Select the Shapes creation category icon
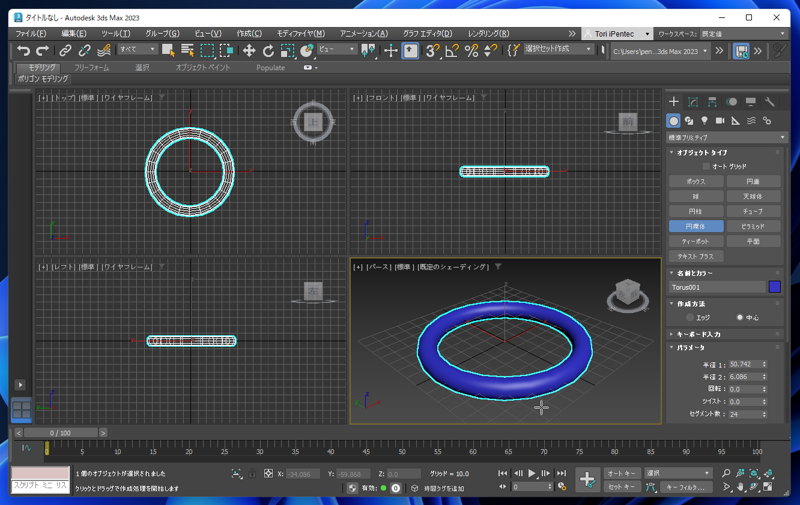 coord(689,121)
